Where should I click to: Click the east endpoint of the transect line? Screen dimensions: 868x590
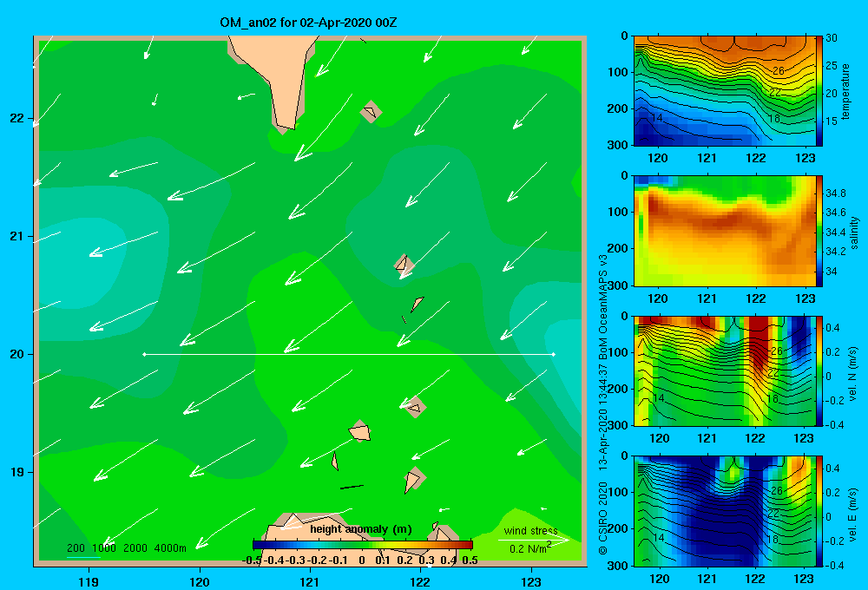click(x=554, y=354)
